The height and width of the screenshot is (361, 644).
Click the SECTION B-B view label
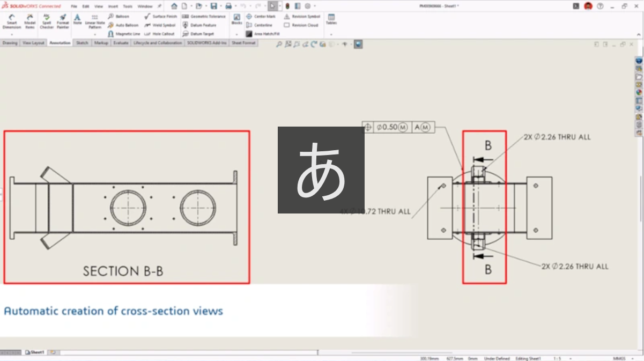pyautogui.click(x=123, y=271)
